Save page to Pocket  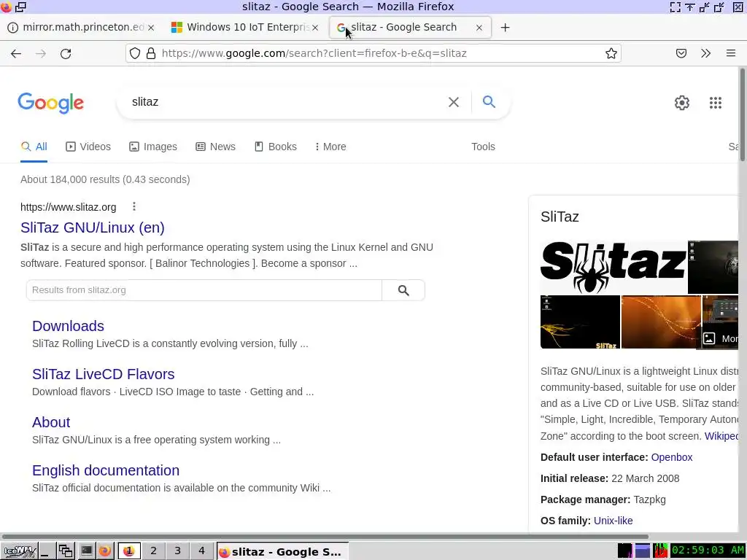681,53
